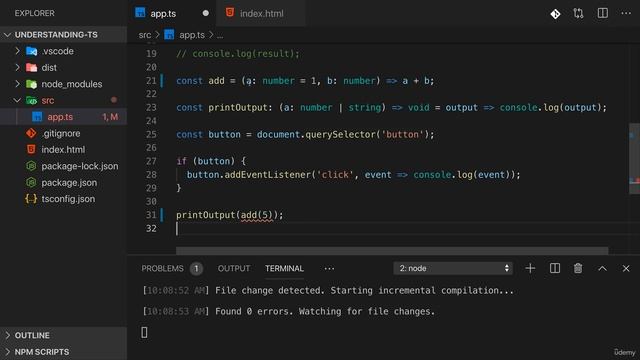
Task: Kill terminal with trash icon
Action: [x=578, y=268]
